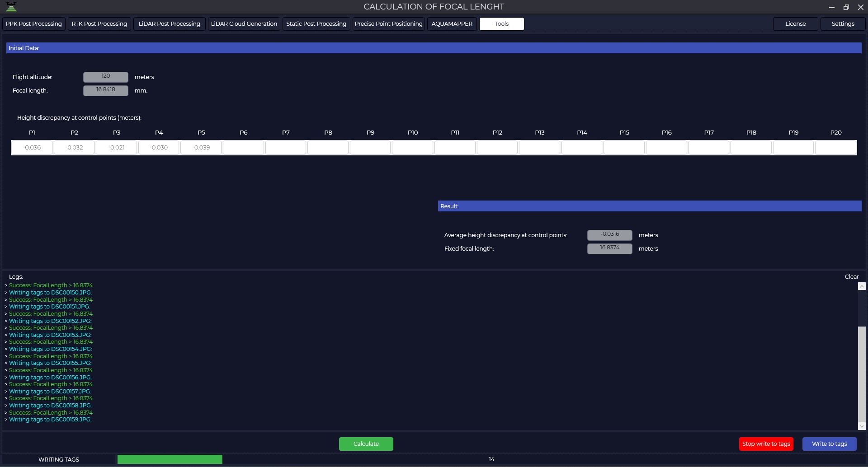
Task: Click the empty P6 discrepancy cell
Action: (x=244, y=148)
